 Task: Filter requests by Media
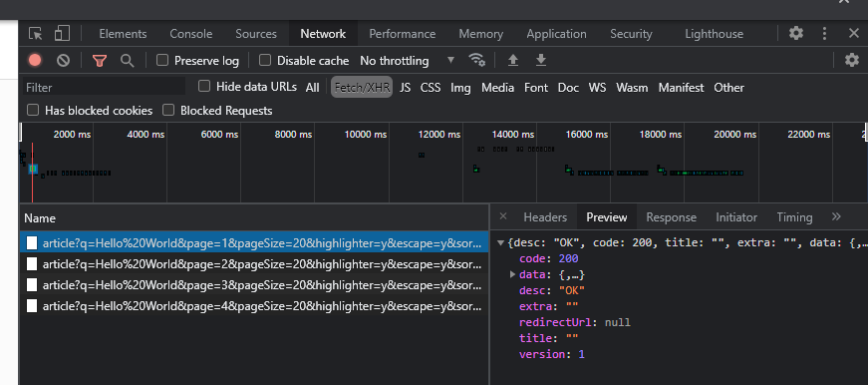(x=497, y=88)
